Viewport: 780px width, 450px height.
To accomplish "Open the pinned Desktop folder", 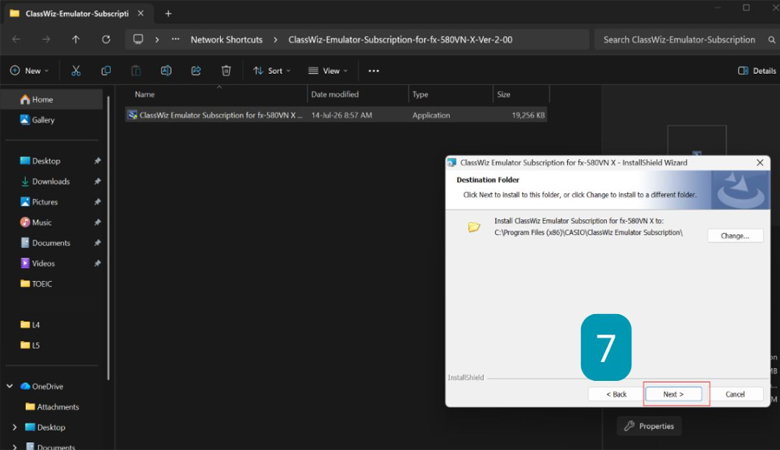I will point(46,161).
